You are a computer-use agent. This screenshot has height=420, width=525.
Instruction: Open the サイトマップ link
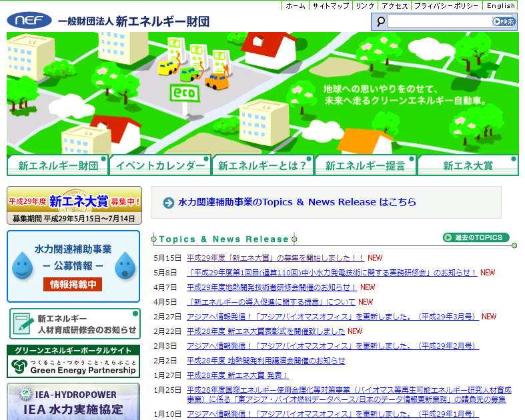coord(331,6)
